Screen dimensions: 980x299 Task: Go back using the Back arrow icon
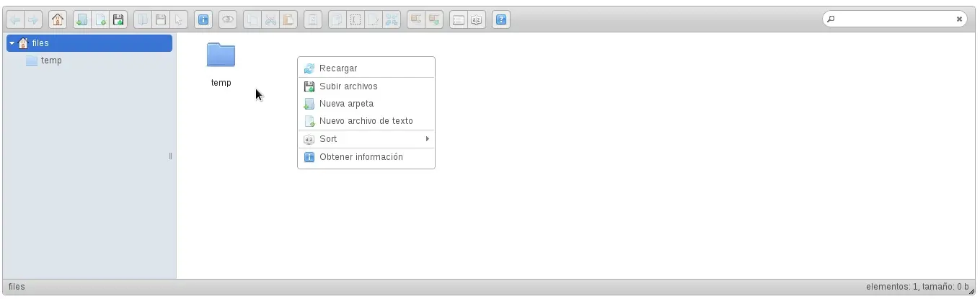pyautogui.click(x=15, y=20)
